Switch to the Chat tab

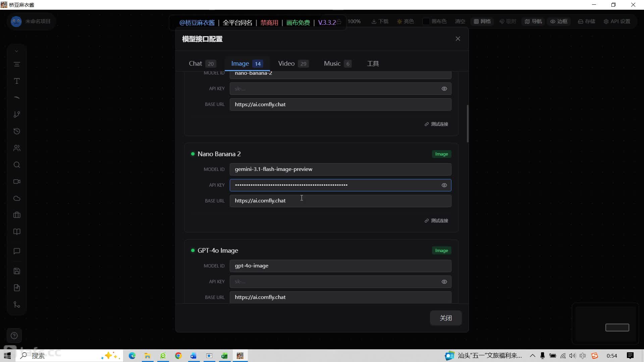[202, 64]
